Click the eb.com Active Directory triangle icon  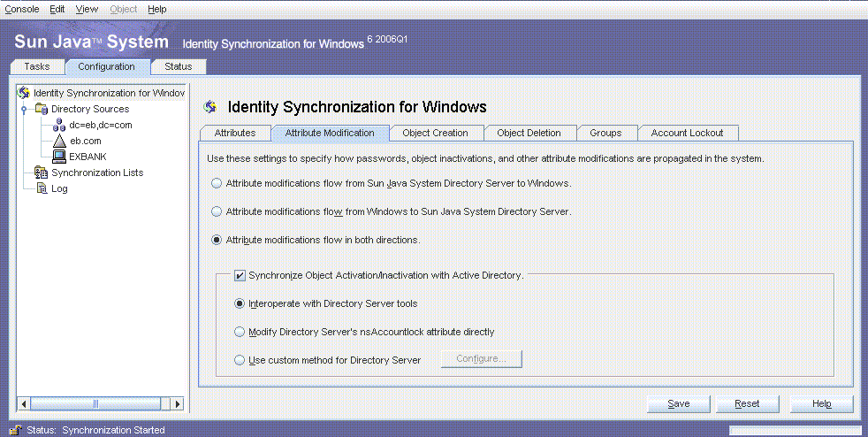(x=59, y=142)
